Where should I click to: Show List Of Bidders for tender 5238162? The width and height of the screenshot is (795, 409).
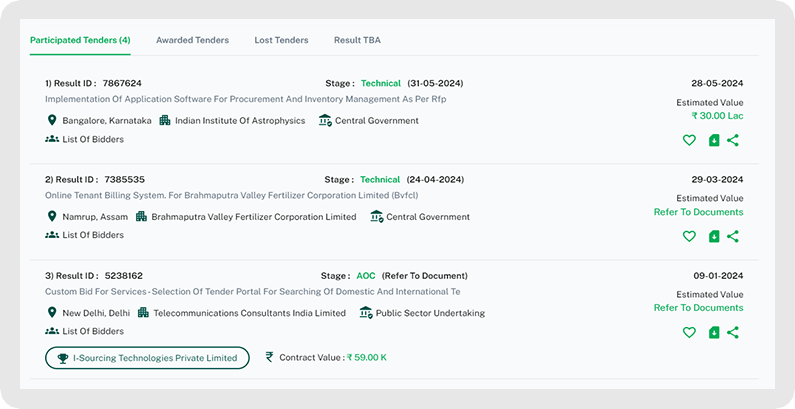point(92,331)
